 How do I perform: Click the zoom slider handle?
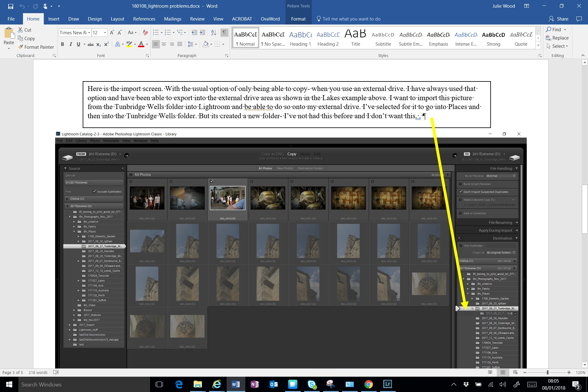pos(548,372)
